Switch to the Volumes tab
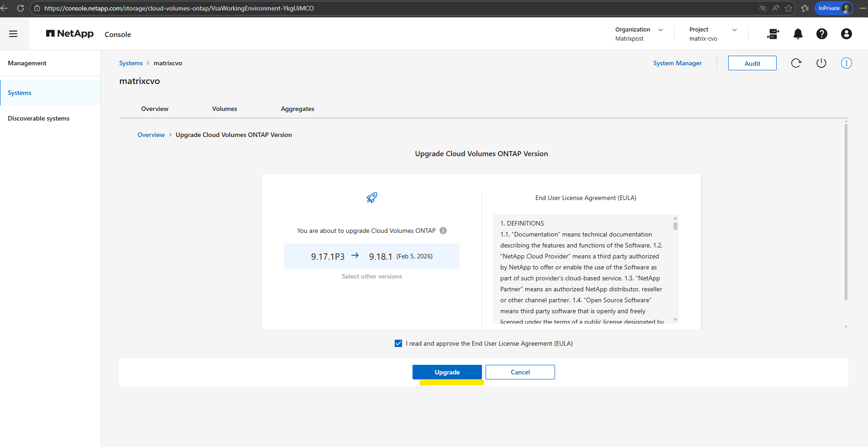This screenshot has width=868, height=447. [224, 109]
